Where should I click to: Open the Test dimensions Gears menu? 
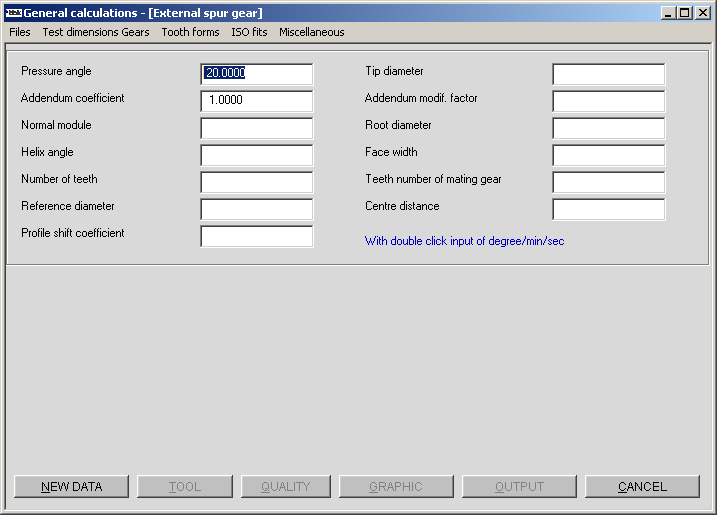[96, 32]
